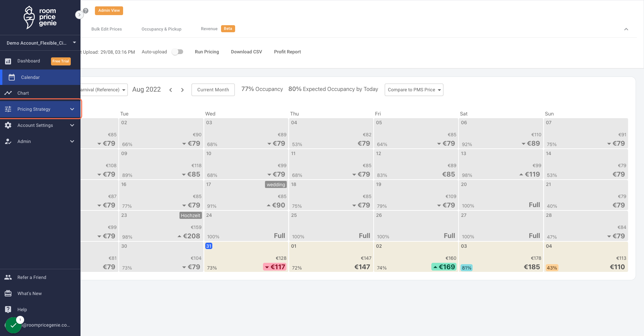Toggle the Auto-upload switch

[x=177, y=52]
